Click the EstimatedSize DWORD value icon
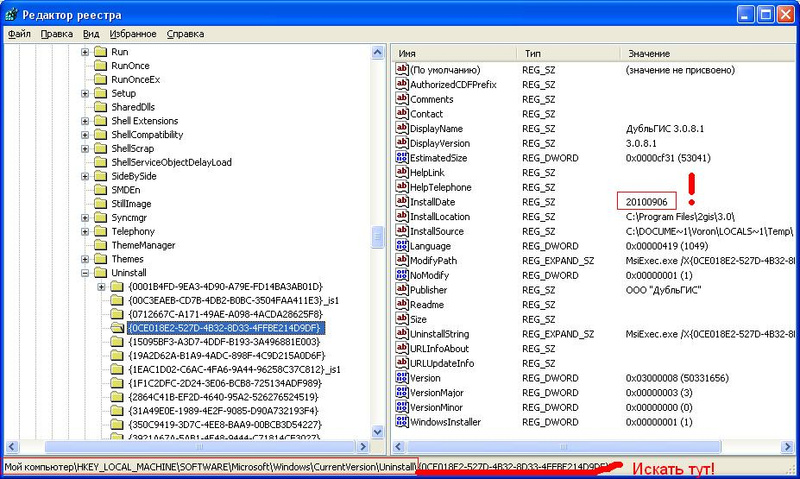 pos(403,158)
